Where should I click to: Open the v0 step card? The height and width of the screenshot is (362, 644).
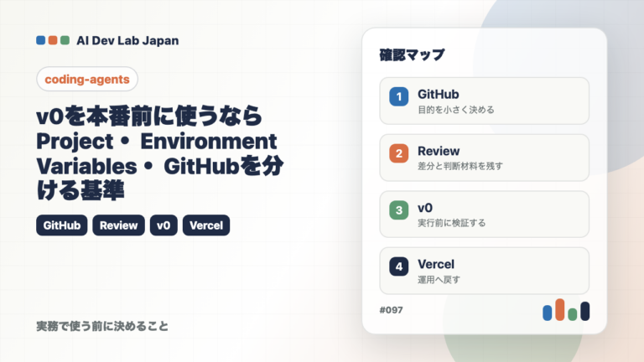(x=484, y=215)
